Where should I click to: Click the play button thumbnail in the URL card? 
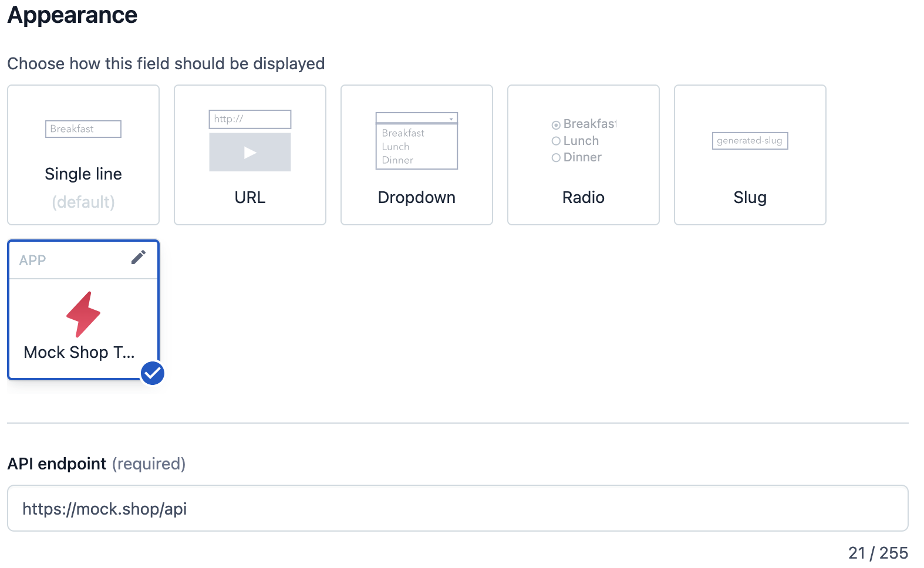click(250, 153)
